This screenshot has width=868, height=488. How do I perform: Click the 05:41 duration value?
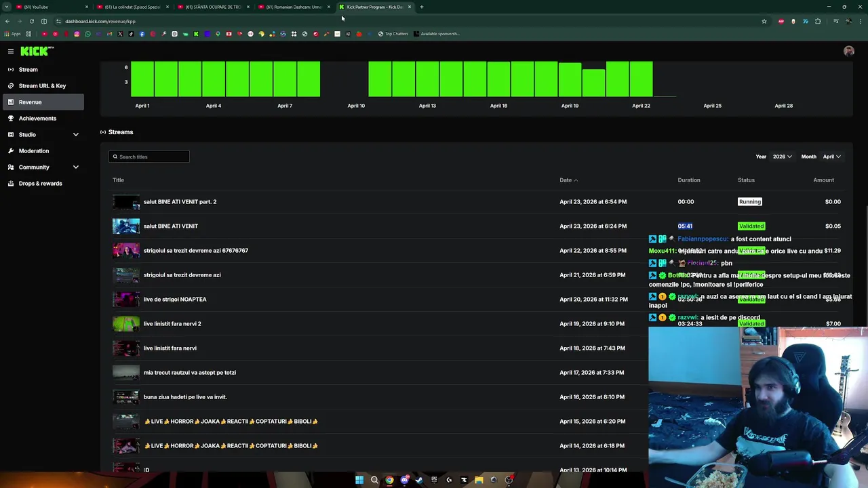[x=685, y=226]
